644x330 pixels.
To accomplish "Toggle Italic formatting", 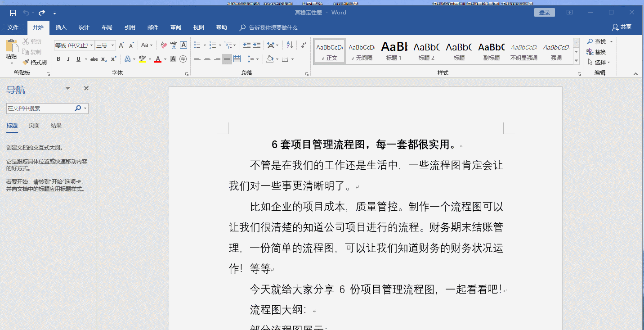I will 68,59.
